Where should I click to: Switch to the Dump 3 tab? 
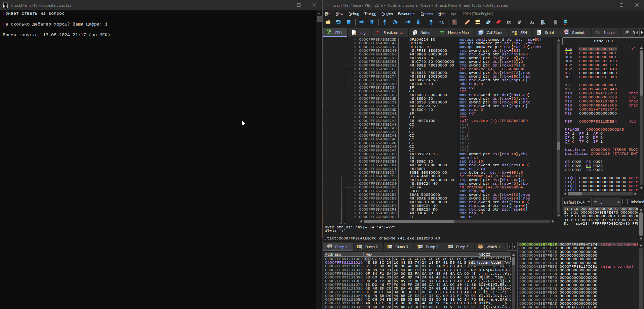pos(398,247)
